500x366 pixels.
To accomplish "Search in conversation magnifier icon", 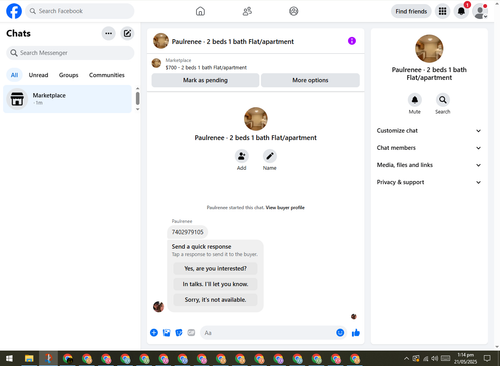I will (443, 100).
